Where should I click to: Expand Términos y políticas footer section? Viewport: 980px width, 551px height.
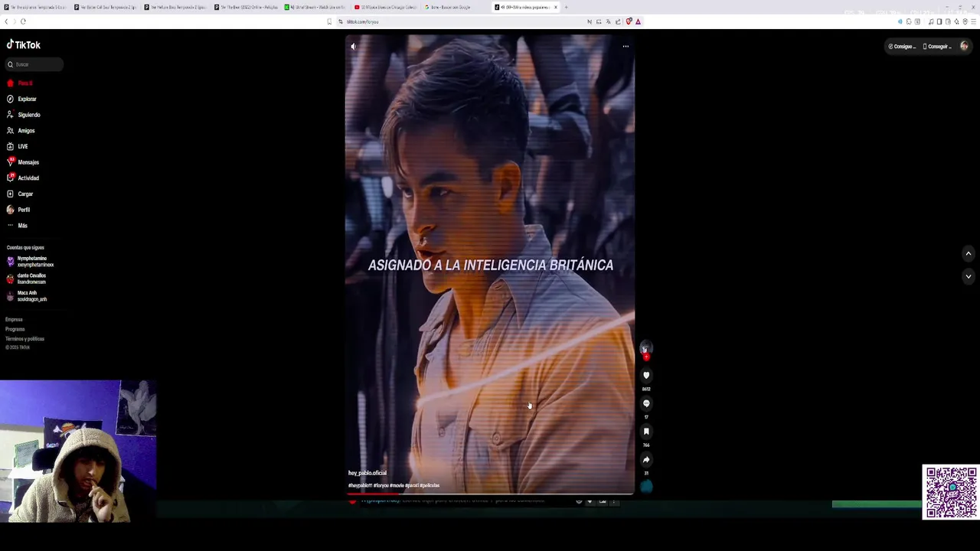[x=24, y=339]
